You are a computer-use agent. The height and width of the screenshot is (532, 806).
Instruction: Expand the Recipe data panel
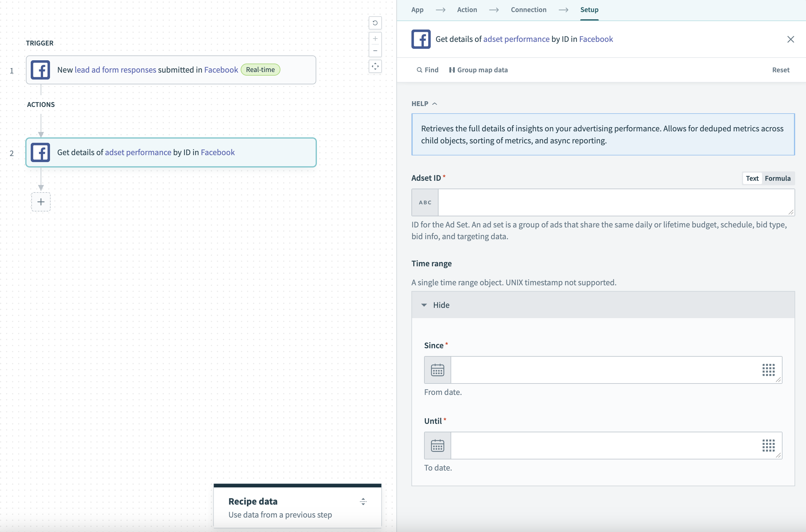(363, 502)
